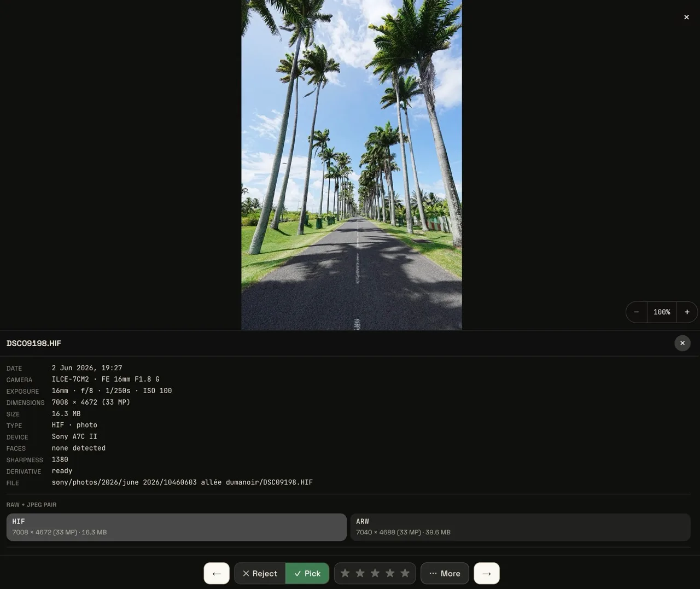The height and width of the screenshot is (589, 700).
Task: Go to the next photo arrow
Action: pyautogui.click(x=487, y=573)
